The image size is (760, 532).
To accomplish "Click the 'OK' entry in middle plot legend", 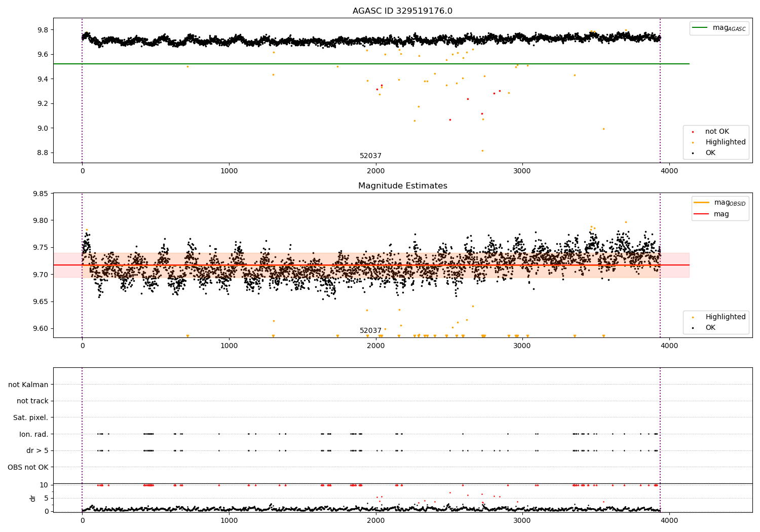I will tap(710, 328).
